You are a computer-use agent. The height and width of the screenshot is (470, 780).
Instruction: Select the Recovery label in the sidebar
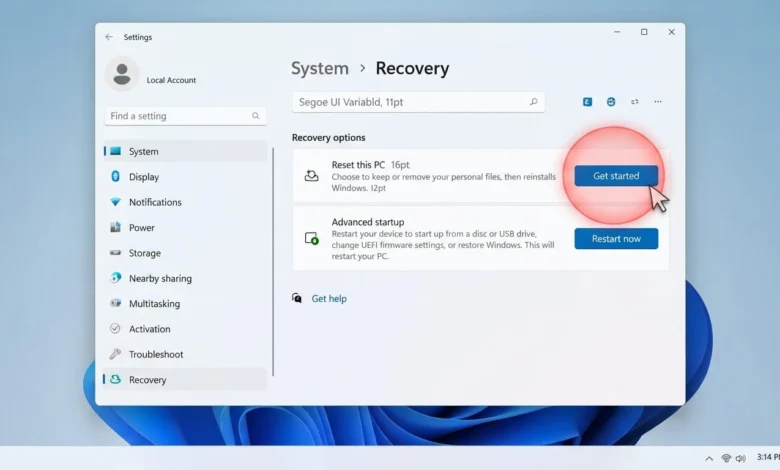pyautogui.click(x=148, y=379)
